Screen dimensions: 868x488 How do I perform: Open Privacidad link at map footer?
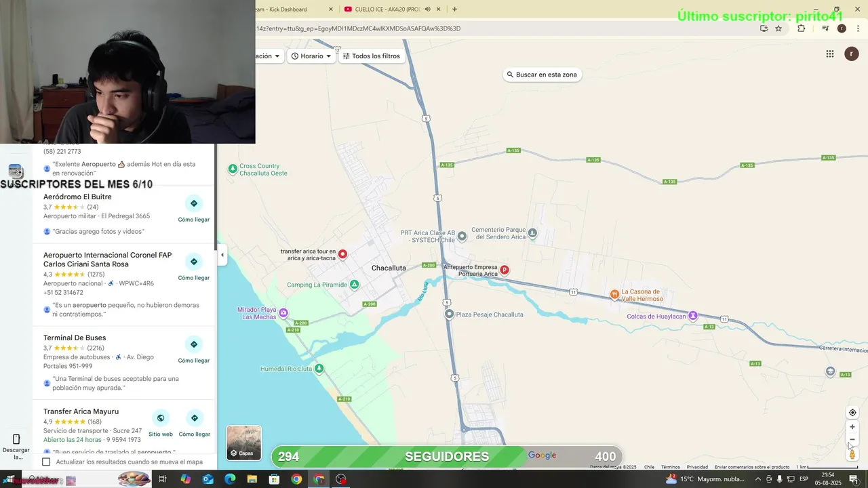pos(697,467)
